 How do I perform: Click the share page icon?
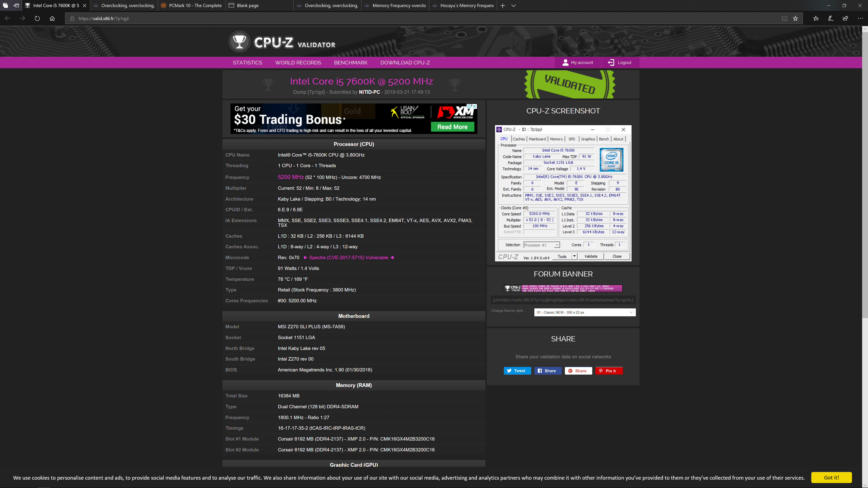(845, 19)
